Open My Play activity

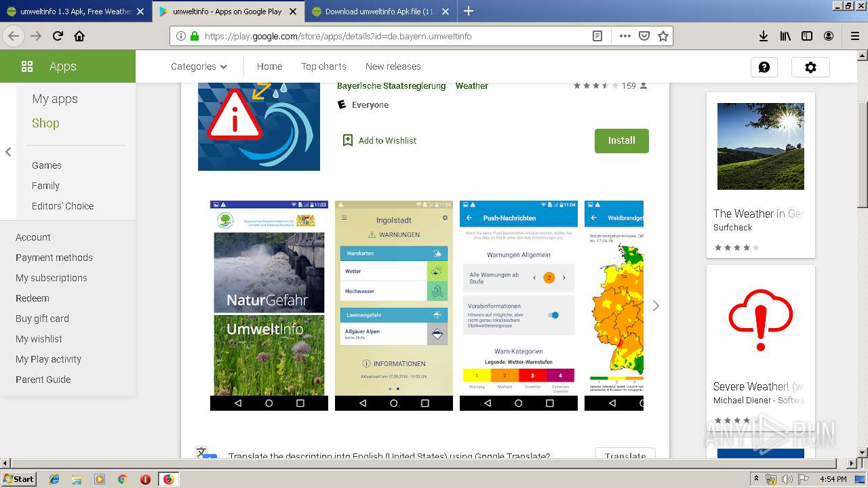coord(48,359)
